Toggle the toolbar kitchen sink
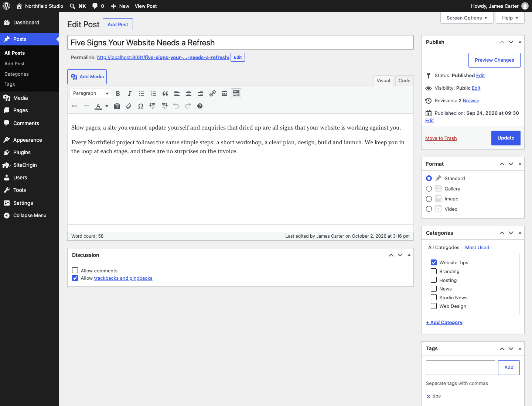 pyautogui.click(x=236, y=94)
